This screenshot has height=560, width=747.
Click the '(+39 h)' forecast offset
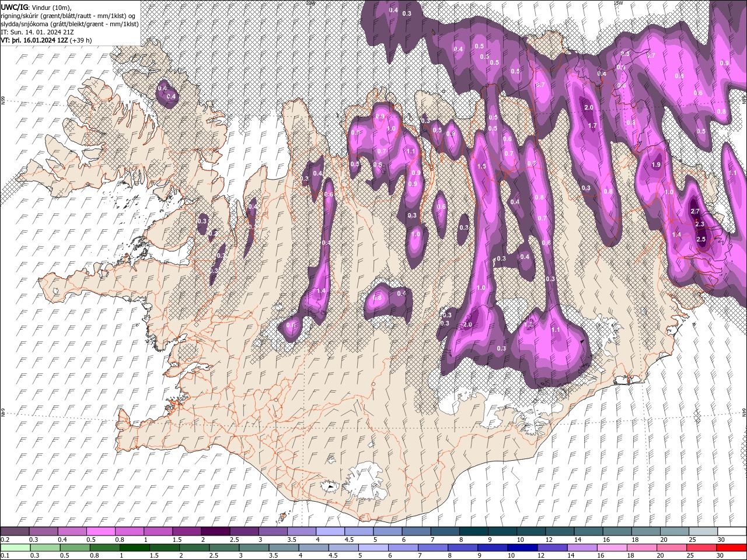pyautogui.click(x=81, y=40)
